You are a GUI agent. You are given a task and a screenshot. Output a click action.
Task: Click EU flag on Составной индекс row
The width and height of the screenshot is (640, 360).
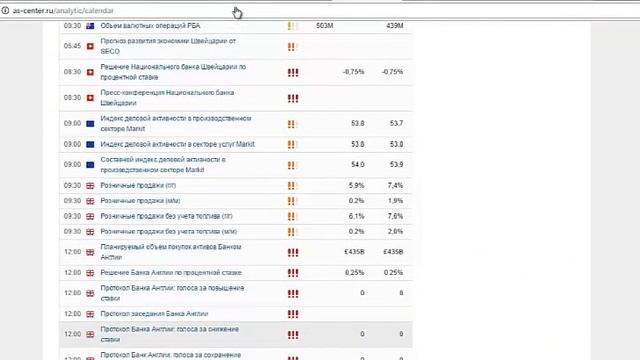90,165
